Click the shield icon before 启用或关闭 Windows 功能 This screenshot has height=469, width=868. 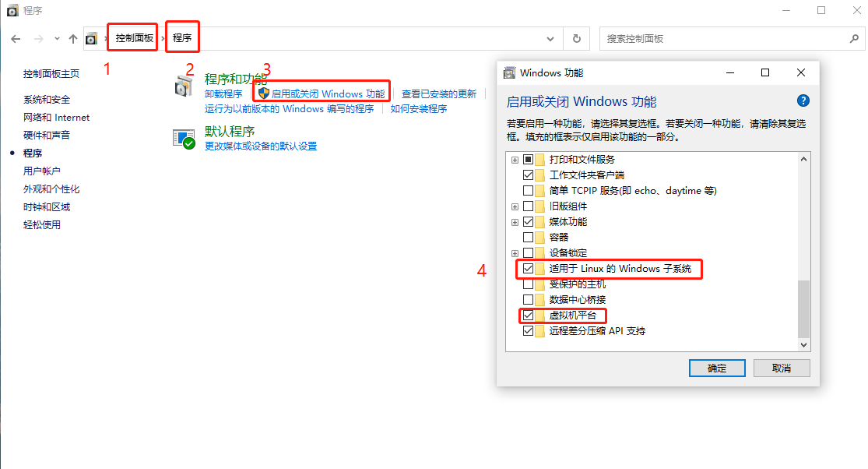263,93
